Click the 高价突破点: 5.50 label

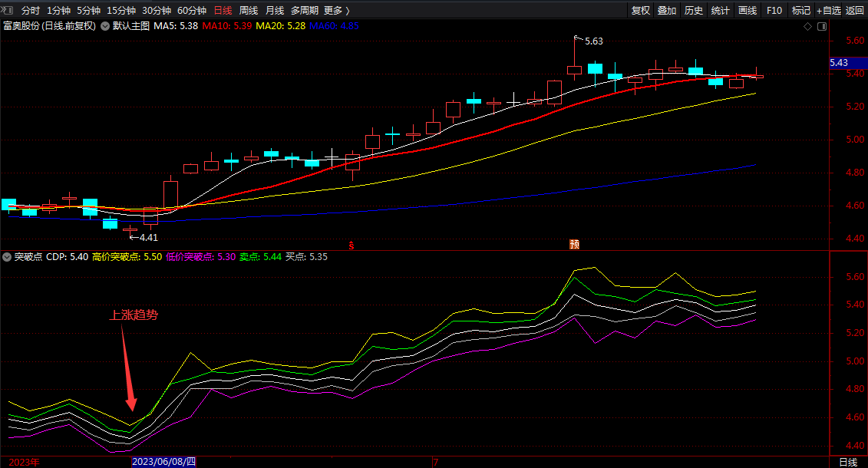pos(127,257)
